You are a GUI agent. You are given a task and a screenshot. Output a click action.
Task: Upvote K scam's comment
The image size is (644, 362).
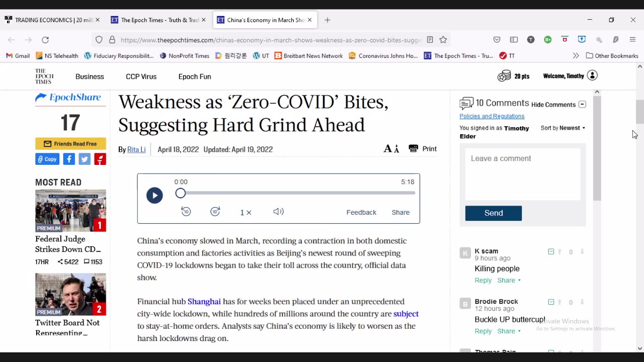(559, 252)
